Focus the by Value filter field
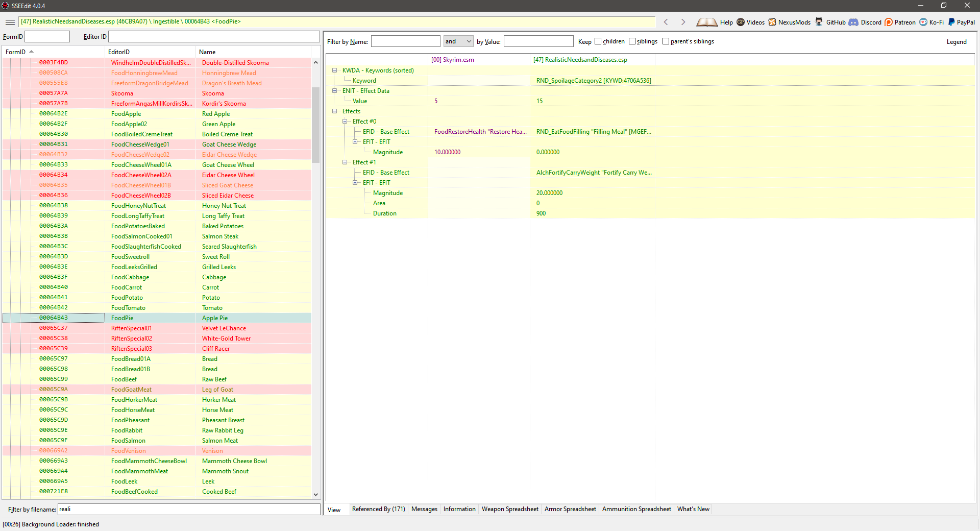 (x=538, y=41)
